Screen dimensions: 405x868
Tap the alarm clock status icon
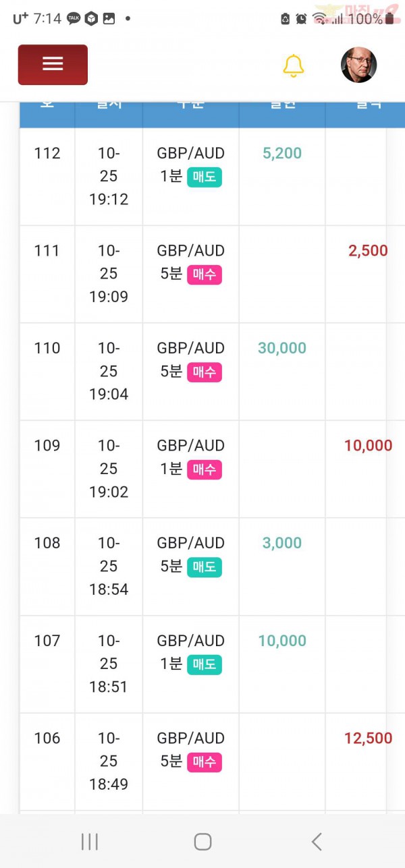point(302,19)
